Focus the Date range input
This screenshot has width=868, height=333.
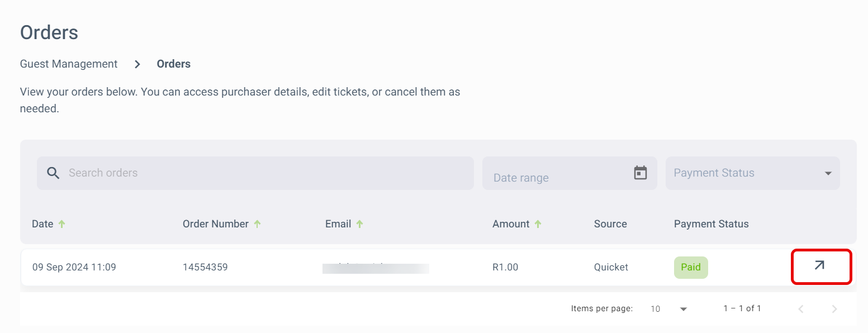tap(570, 173)
